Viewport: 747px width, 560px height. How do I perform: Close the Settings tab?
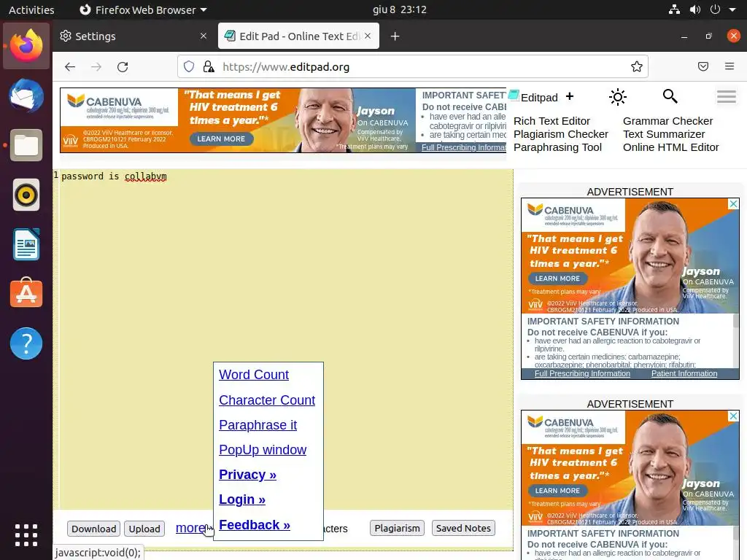pos(204,36)
